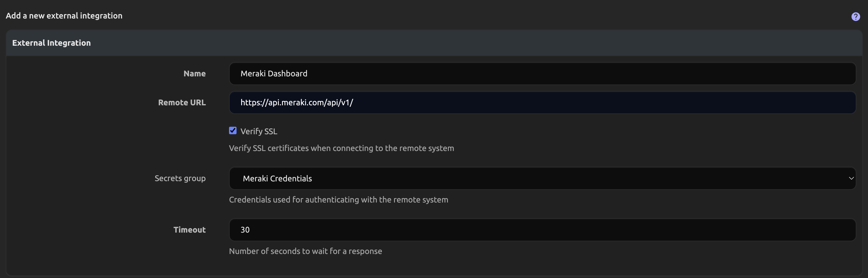Click the Timeout input field
The height and width of the screenshot is (278, 868).
coord(542,230)
